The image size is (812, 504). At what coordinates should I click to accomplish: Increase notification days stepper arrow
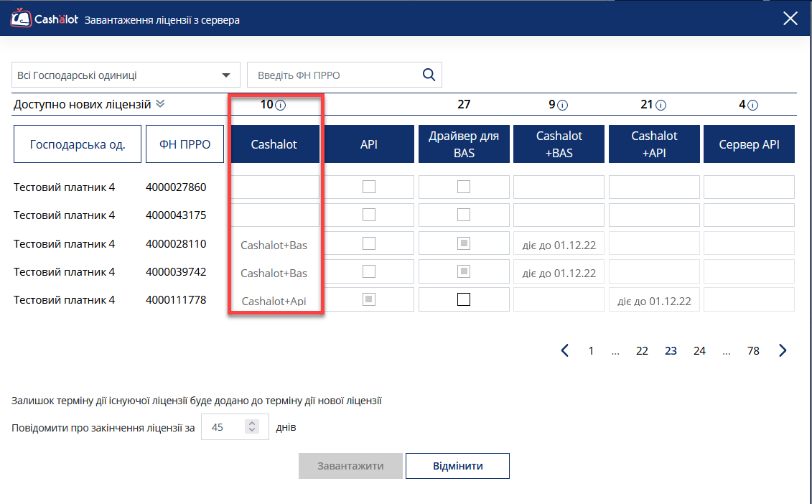(x=252, y=423)
